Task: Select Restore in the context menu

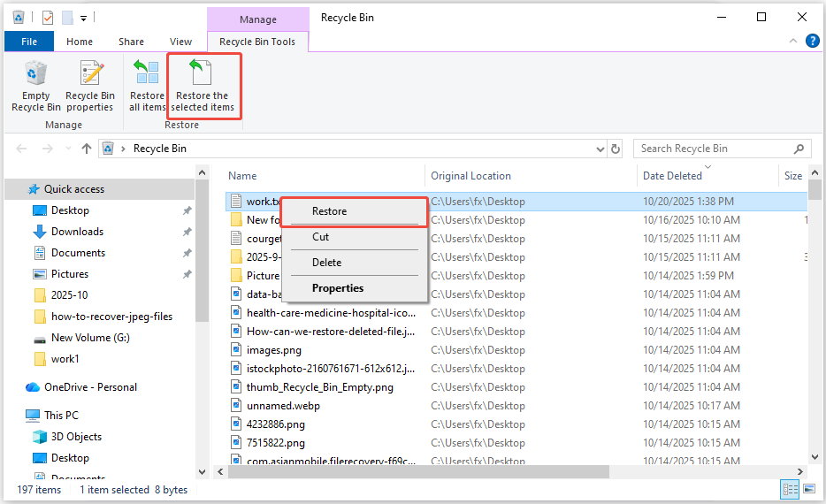Action: (329, 211)
